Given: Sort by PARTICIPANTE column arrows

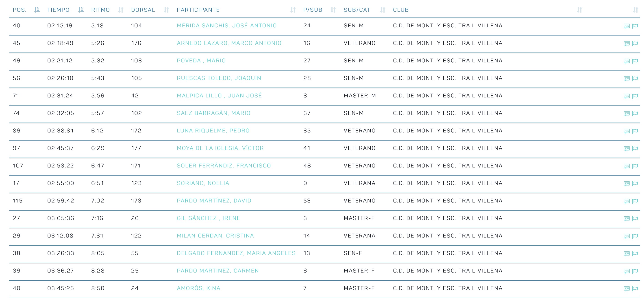Looking at the screenshot, I should pos(293,10).
